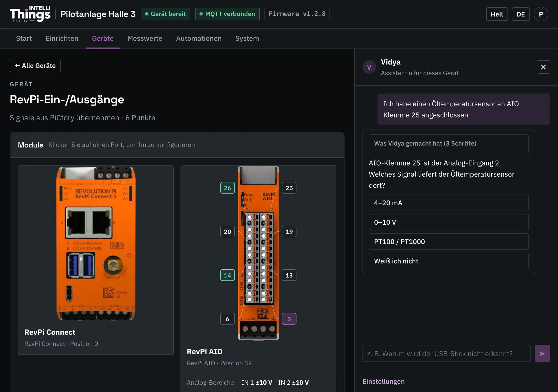
Task: Click the 'RevPi-Ein-/Ausgänge' heading
Action: coord(67,99)
